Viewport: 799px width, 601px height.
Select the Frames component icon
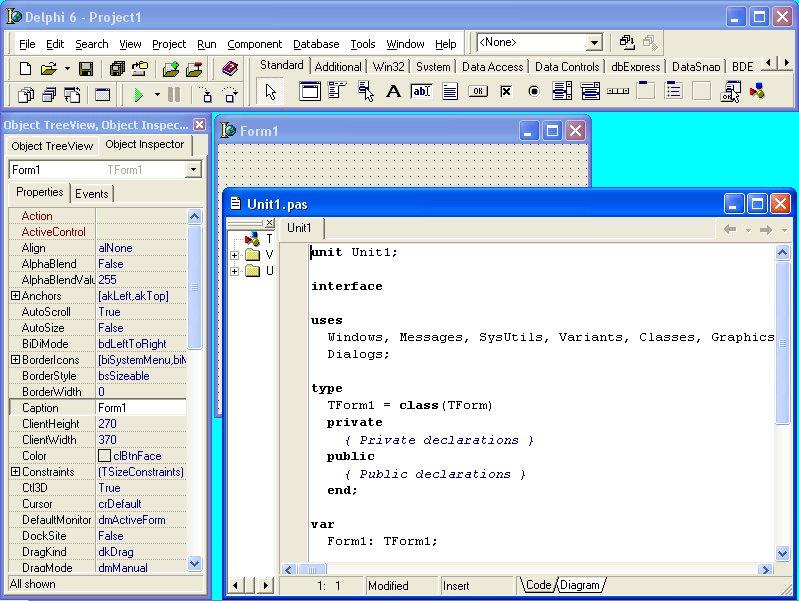click(309, 92)
